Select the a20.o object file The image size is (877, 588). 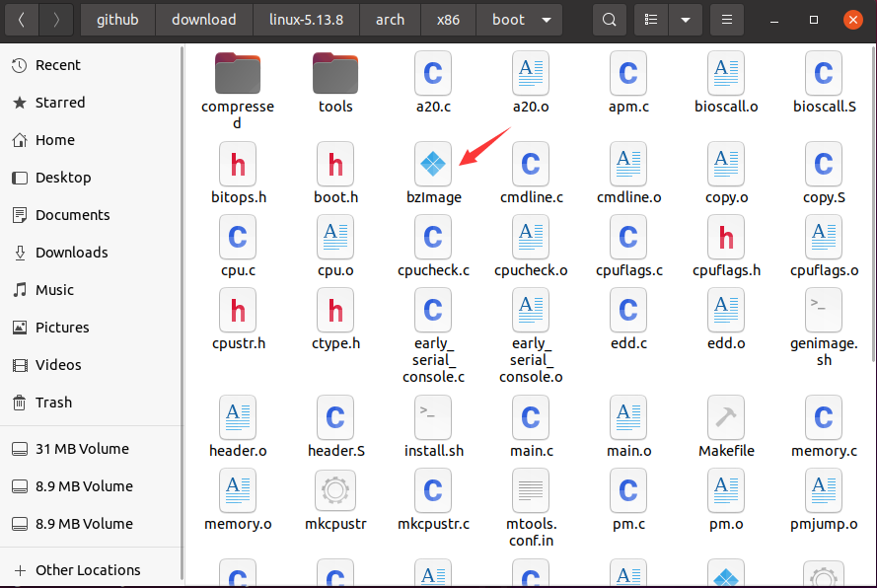[530, 74]
